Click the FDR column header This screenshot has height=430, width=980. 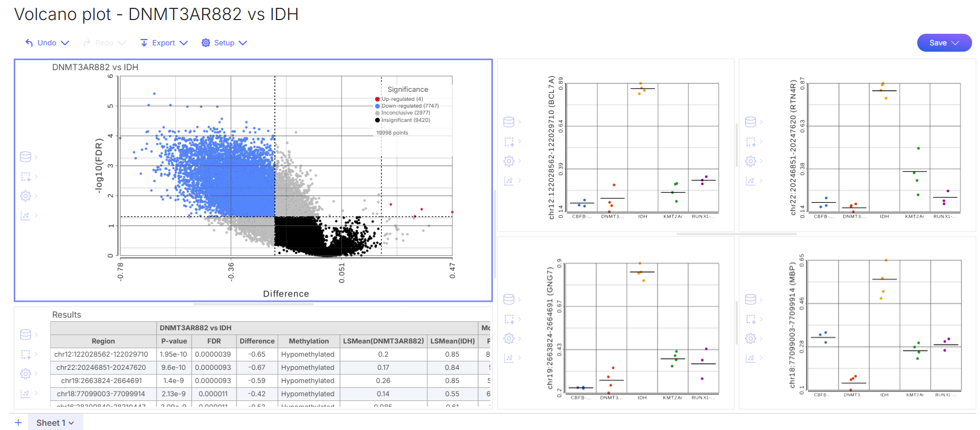point(214,341)
